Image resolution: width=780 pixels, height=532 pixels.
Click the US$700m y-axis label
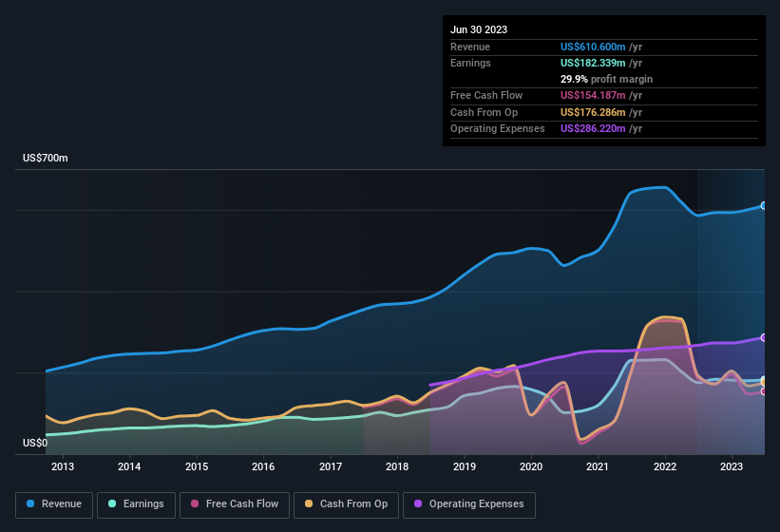tap(46, 158)
